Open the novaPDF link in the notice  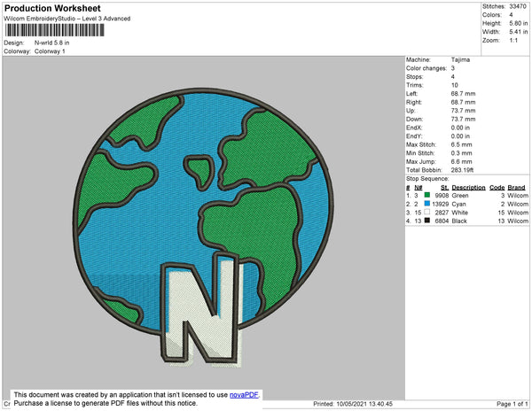[x=245, y=395]
